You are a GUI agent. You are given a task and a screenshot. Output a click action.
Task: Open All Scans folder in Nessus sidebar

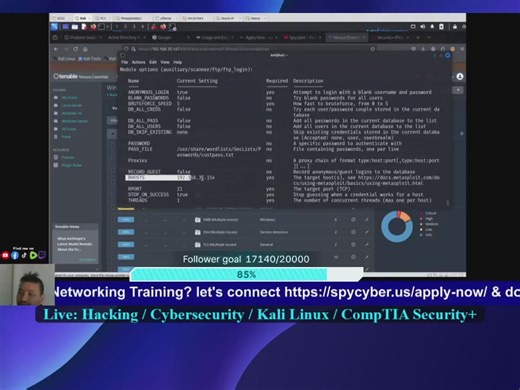tap(69, 129)
